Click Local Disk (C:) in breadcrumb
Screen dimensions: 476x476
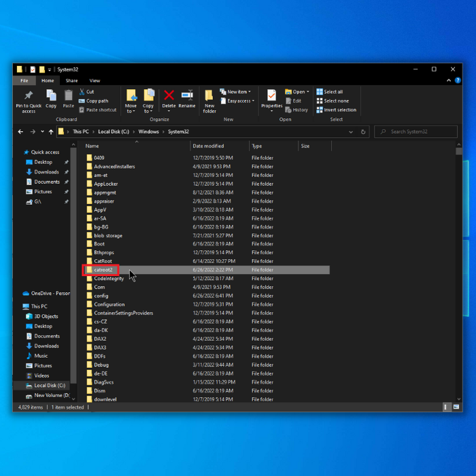coord(114,131)
